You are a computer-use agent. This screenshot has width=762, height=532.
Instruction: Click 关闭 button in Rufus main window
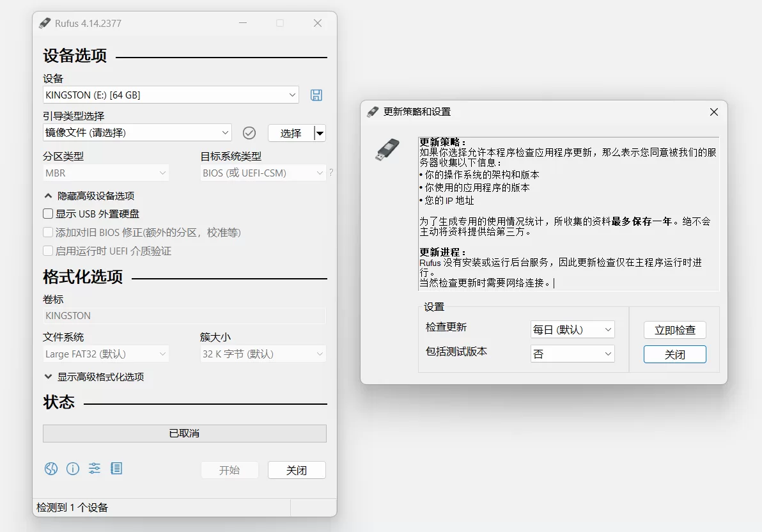coord(297,470)
